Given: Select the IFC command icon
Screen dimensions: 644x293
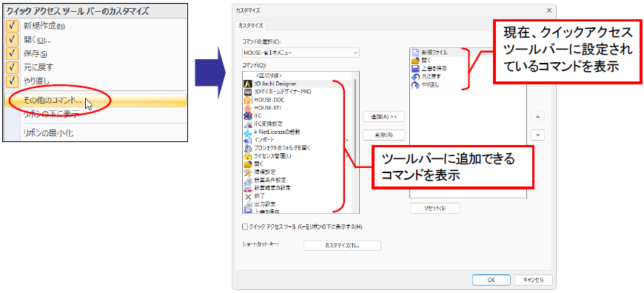Looking at the screenshot, I should 248,115.
